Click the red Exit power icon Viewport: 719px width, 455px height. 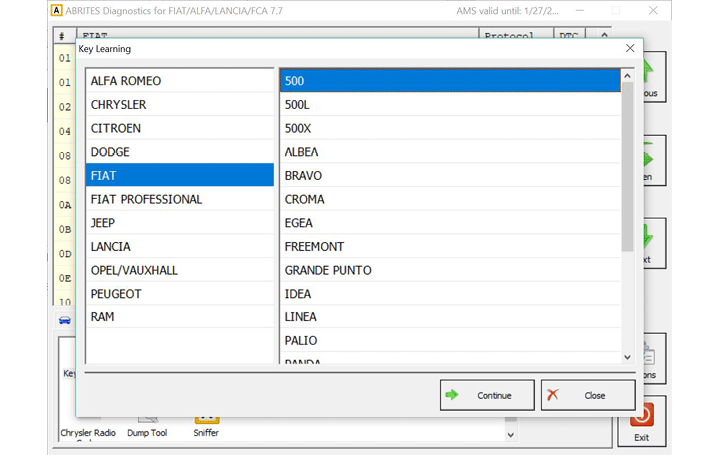(x=642, y=415)
